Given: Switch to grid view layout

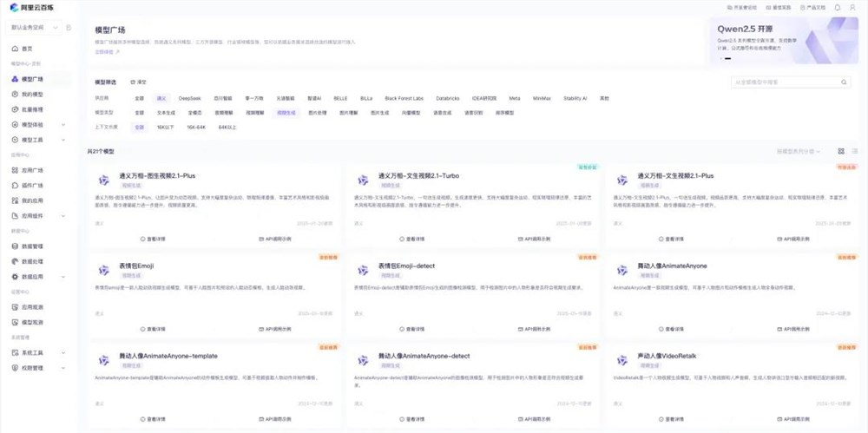Looking at the screenshot, I should pos(841,151).
